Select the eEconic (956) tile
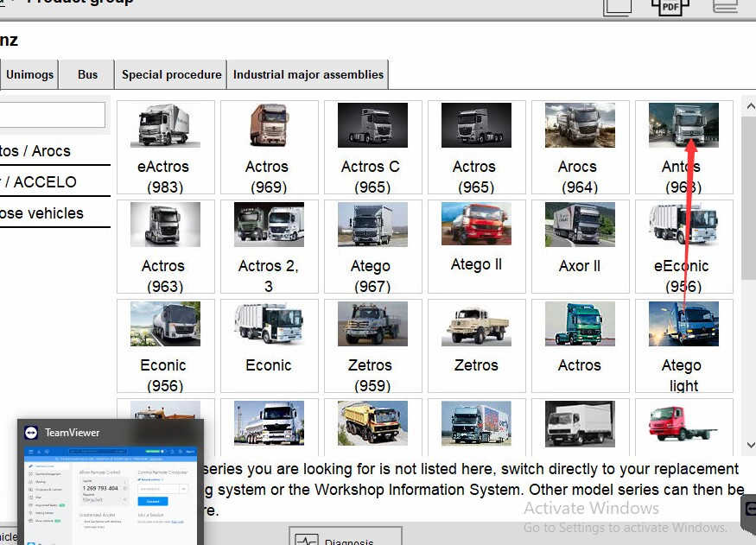 [683, 247]
